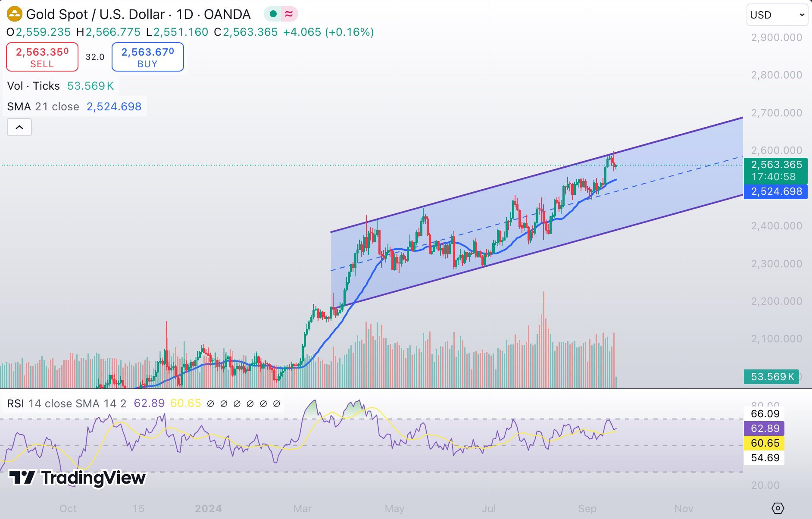Viewport: 812px width, 519px height.
Task: Select the Vol · Ticks indicator legend
Action: click(34, 86)
